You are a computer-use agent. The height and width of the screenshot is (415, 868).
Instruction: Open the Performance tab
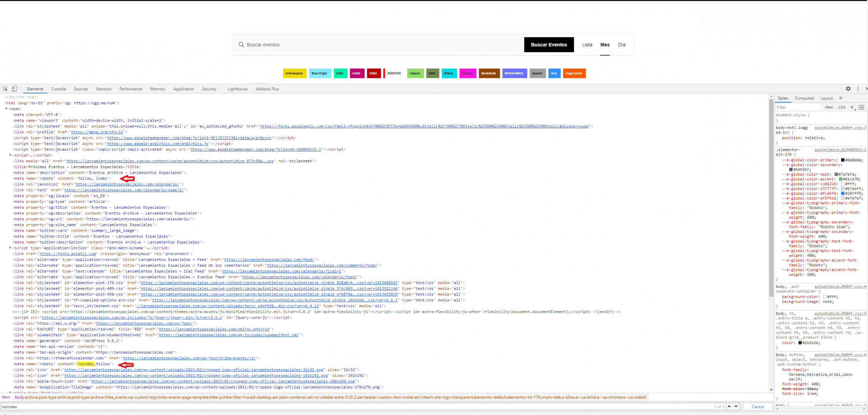point(131,89)
